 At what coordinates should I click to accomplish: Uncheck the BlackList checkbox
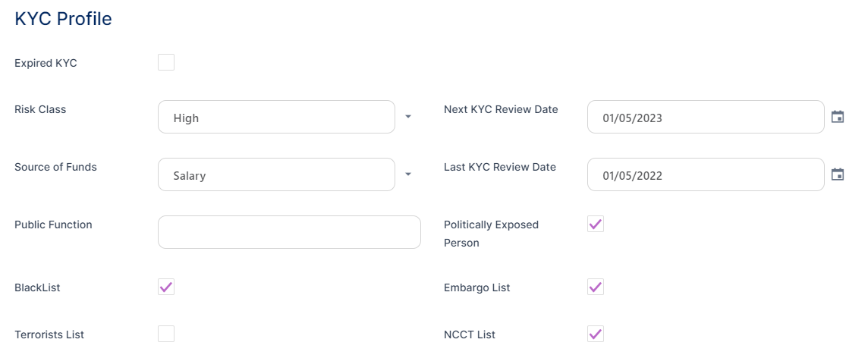(166, 287)
